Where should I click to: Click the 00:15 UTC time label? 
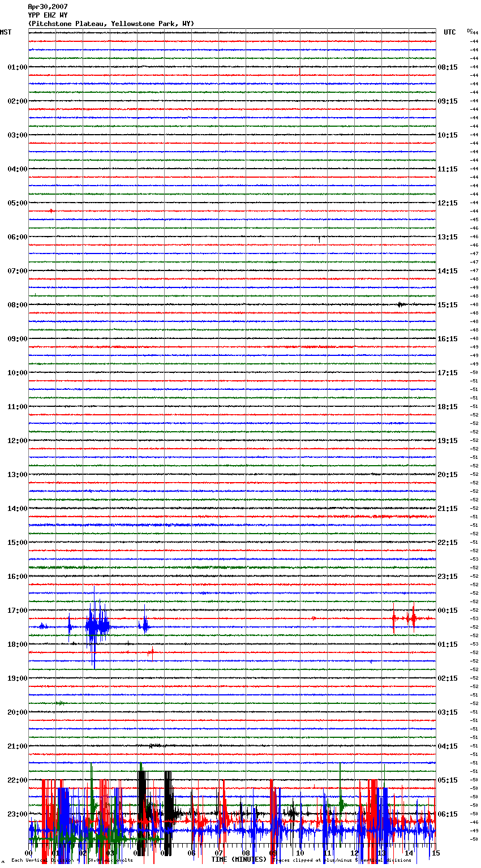tap(448, 611)
